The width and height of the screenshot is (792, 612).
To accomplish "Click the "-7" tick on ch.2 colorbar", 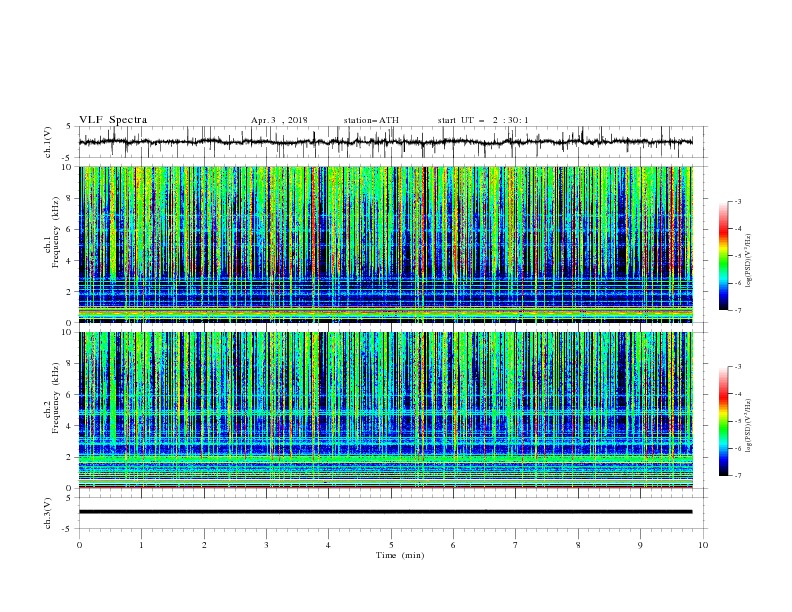I will [x=738, y=476].
